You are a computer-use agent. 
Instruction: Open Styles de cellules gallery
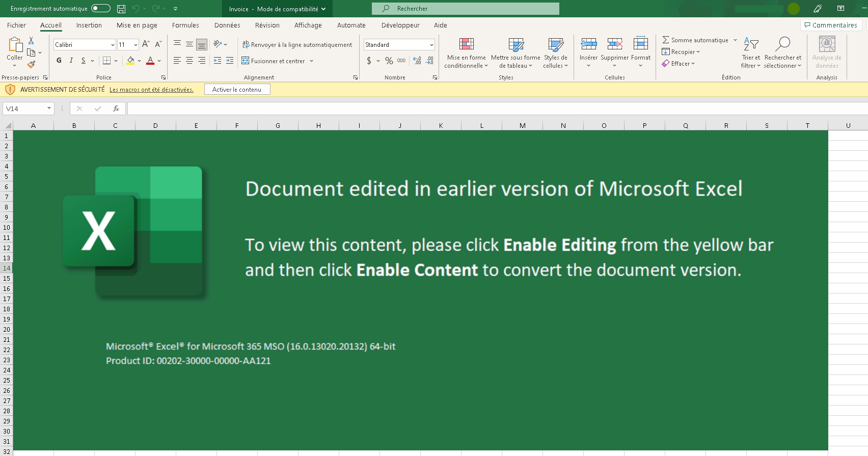coord(555,52)
